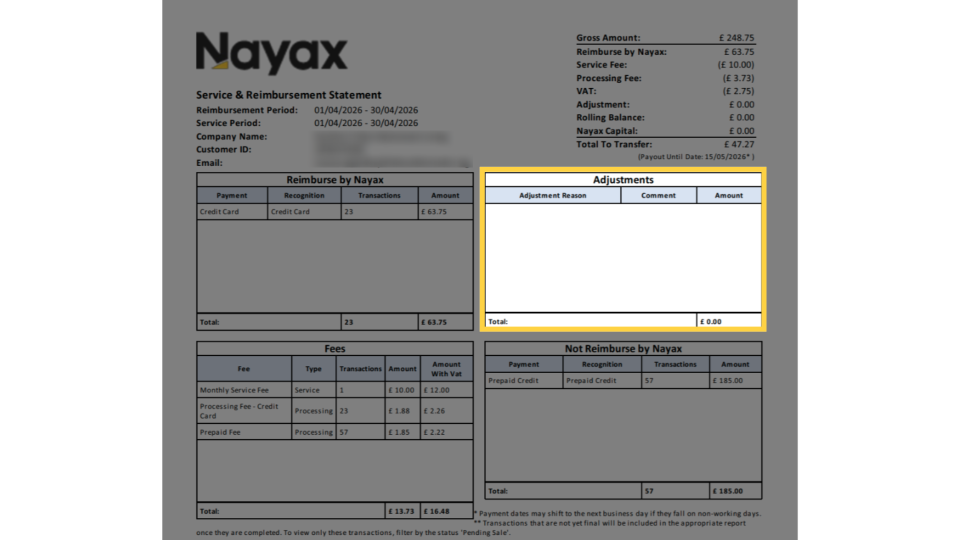Screen dimensions: 960x540
Task: Click the 'Email:' label
Action: (209, 163)
